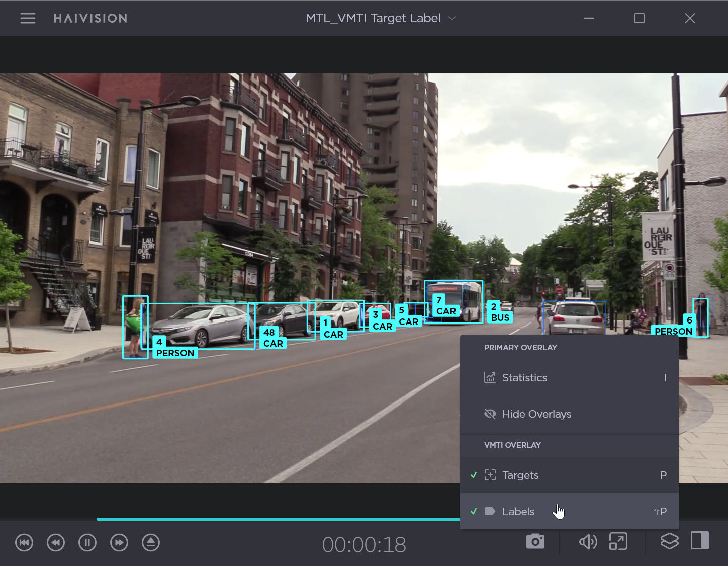
Task: Open the hamburger menu
Action: click(28, 18)
